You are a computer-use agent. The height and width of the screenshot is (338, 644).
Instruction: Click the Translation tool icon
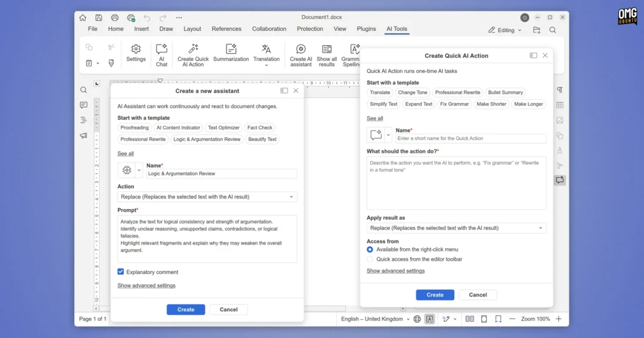(266, 49)
